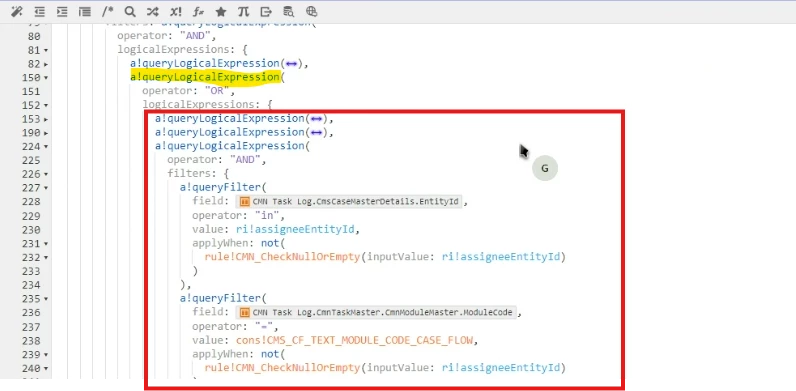Collapse the highlighted expression at line 150
796x391 pixels.
point(46,78)
